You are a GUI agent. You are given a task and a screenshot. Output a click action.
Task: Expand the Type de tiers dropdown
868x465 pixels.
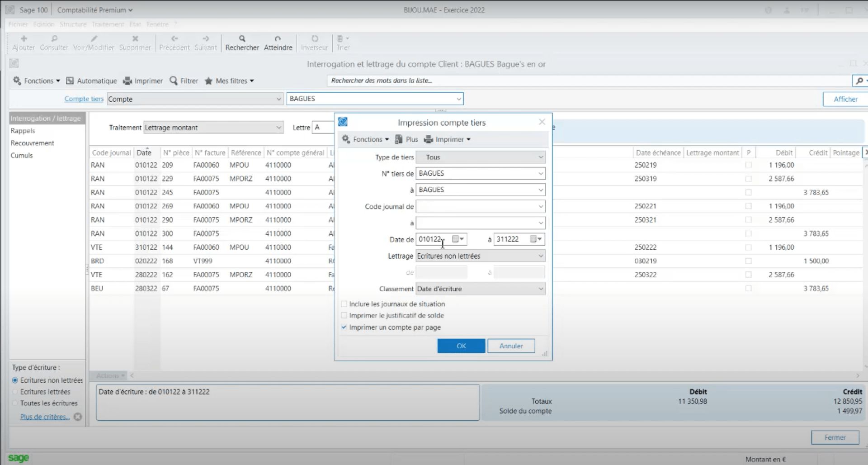pos(540,157)
